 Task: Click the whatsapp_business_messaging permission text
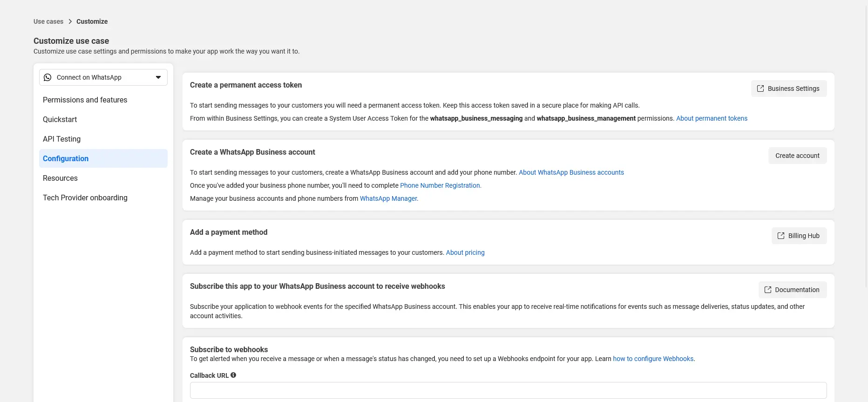(476, 118)
